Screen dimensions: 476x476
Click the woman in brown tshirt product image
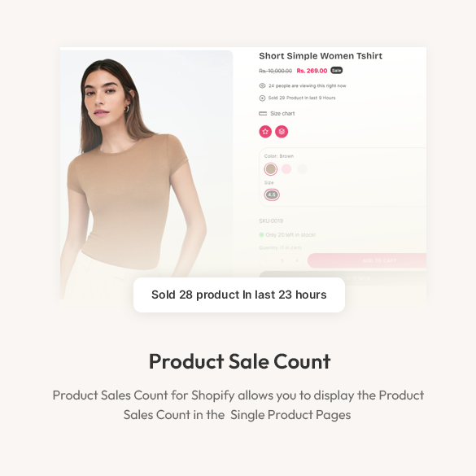(x=146, y=175)
